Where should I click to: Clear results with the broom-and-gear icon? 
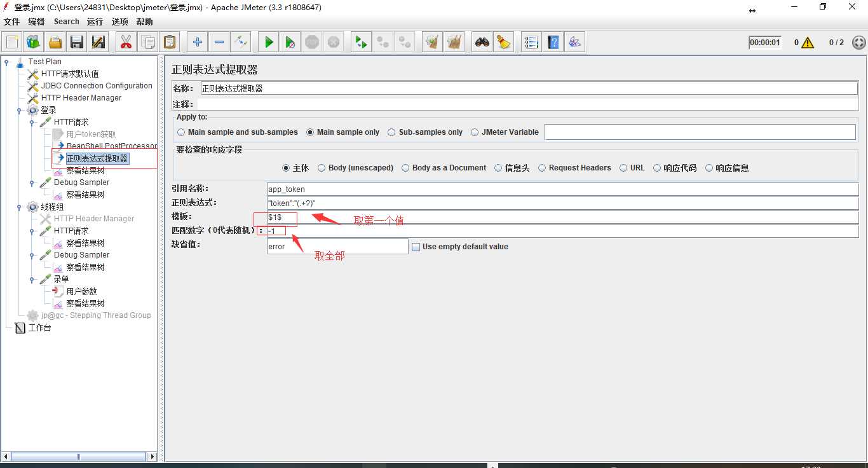433,42
